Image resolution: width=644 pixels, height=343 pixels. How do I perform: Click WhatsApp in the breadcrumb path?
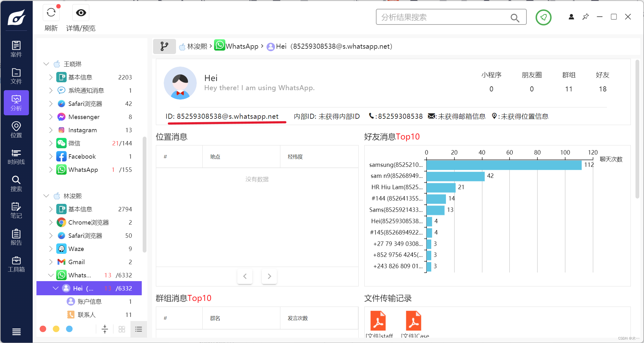[242, 46]
